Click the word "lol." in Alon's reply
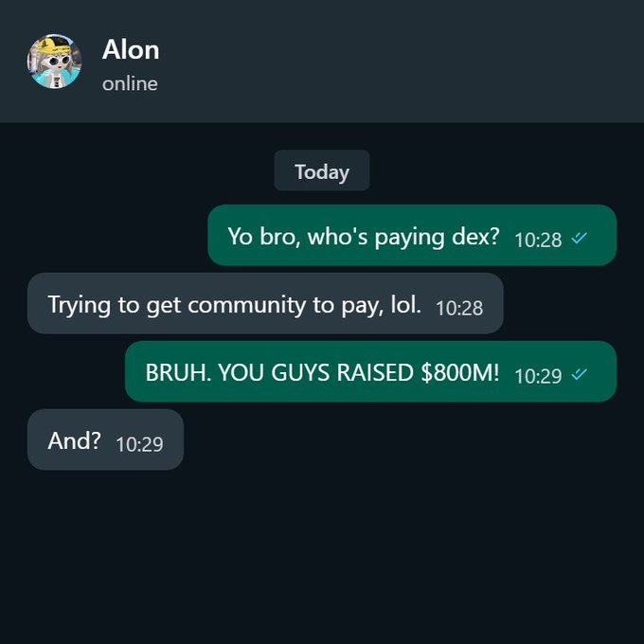 tap(405, 305)
